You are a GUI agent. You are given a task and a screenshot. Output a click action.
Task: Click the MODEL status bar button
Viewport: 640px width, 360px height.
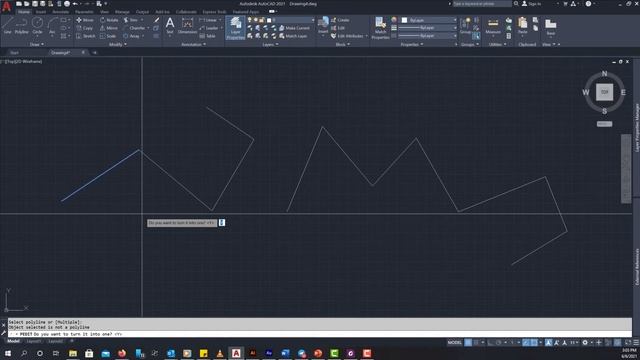(454, 342)
